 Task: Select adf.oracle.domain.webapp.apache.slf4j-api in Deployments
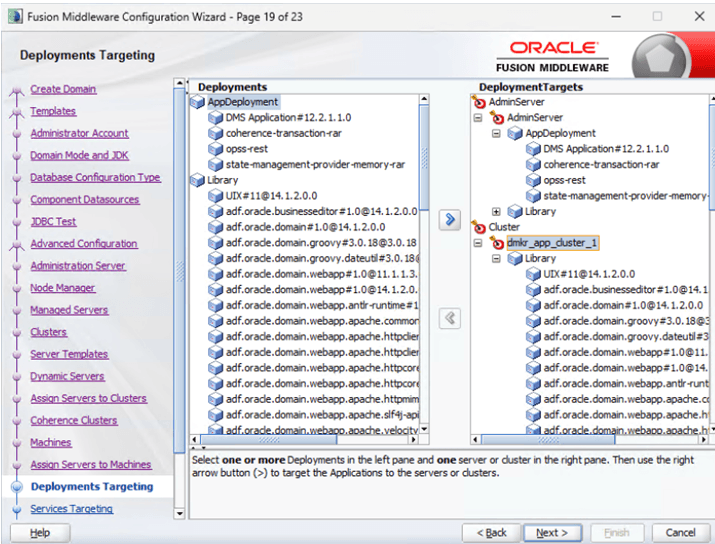click(322, 415)
